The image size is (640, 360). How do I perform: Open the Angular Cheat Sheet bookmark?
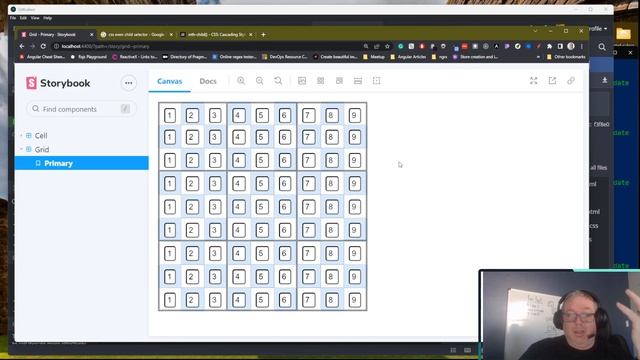click(x=42, y=57)
